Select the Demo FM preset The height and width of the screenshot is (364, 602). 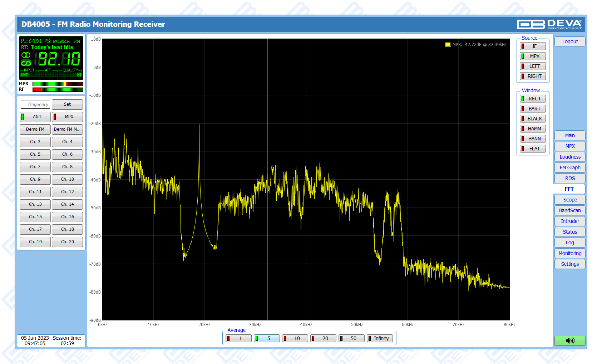pos(35,129)
